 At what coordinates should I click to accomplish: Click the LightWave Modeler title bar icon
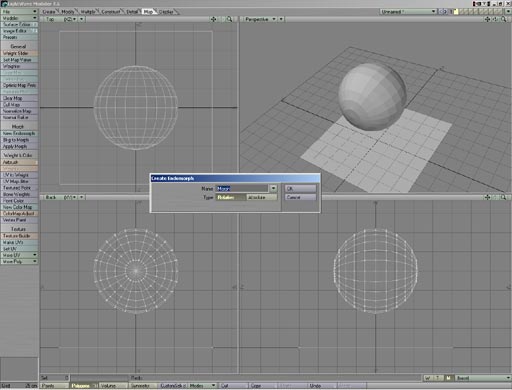tap(4, 4)
